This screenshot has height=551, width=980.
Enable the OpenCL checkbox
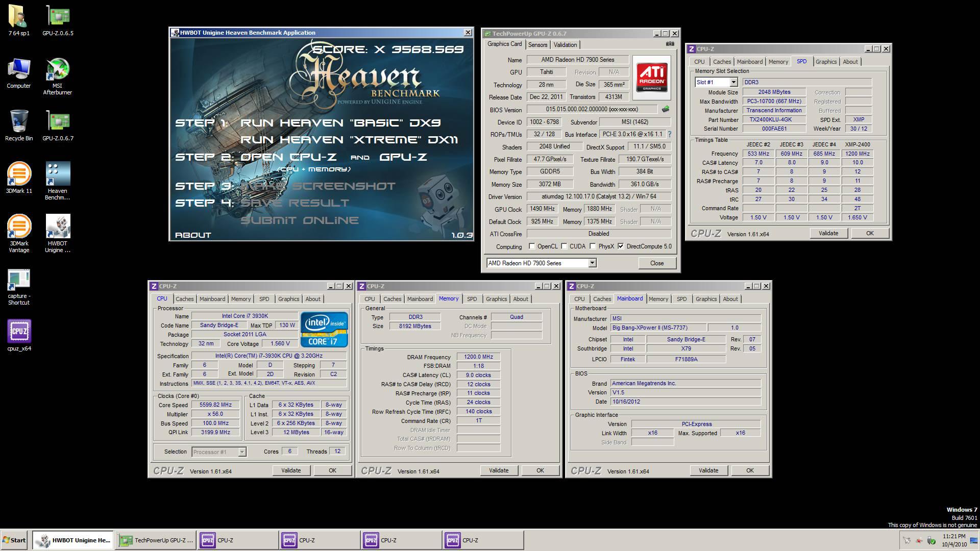click(x=532, y=246)
